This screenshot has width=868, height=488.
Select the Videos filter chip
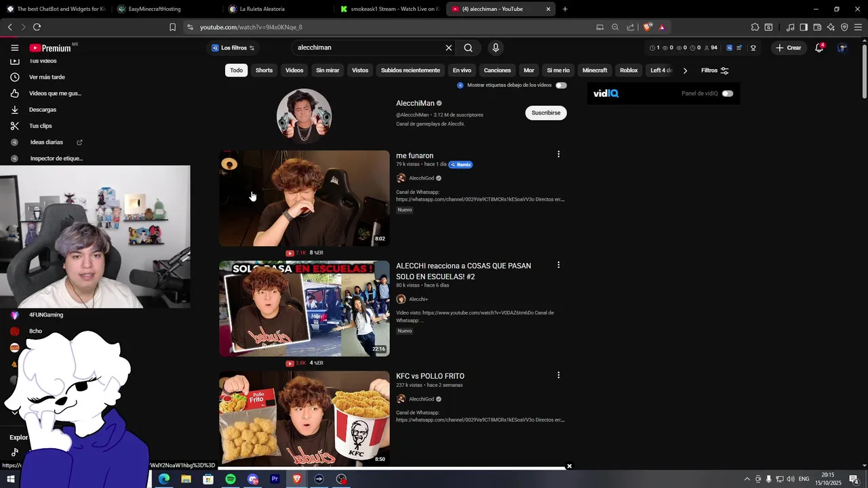[x=294, y=70]
